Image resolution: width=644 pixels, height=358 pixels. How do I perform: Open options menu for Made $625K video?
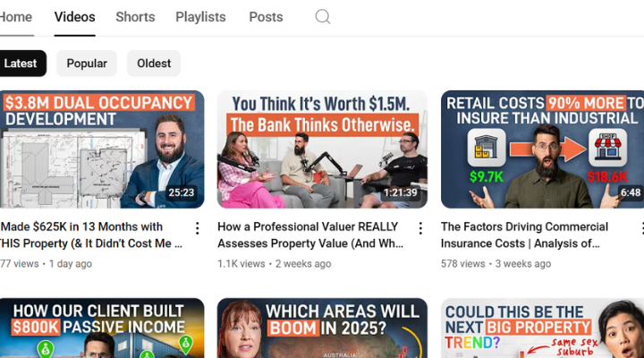pyautogui.click(x=198, y=228)
